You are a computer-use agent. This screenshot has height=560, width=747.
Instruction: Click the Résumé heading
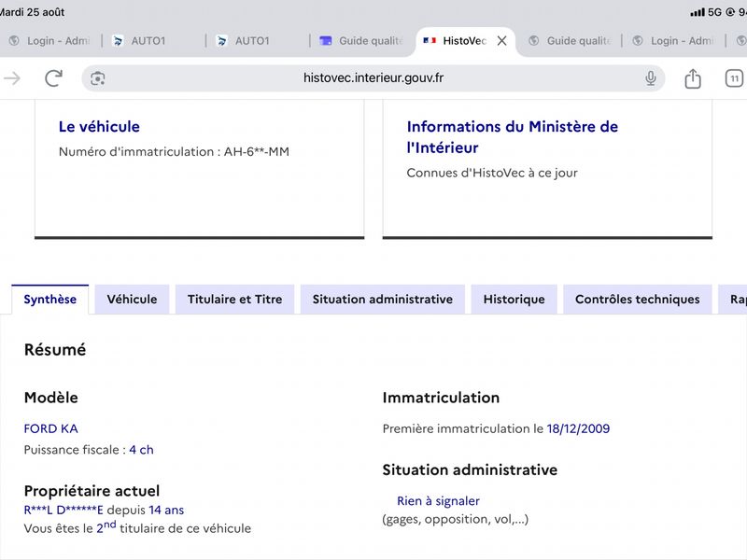(55, 349)
